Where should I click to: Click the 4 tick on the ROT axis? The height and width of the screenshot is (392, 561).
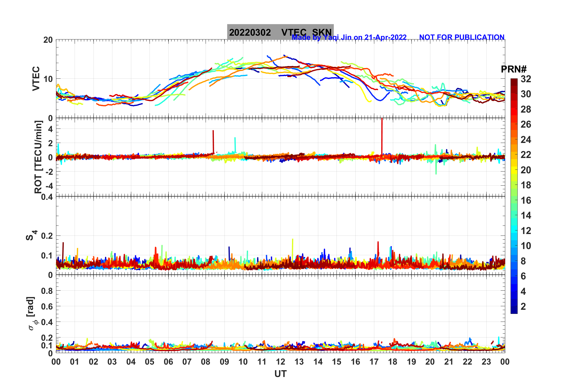[x=50, y=129]
